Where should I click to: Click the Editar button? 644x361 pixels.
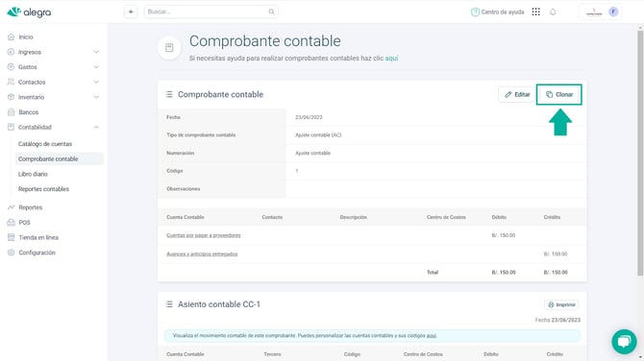click(517, 94)
